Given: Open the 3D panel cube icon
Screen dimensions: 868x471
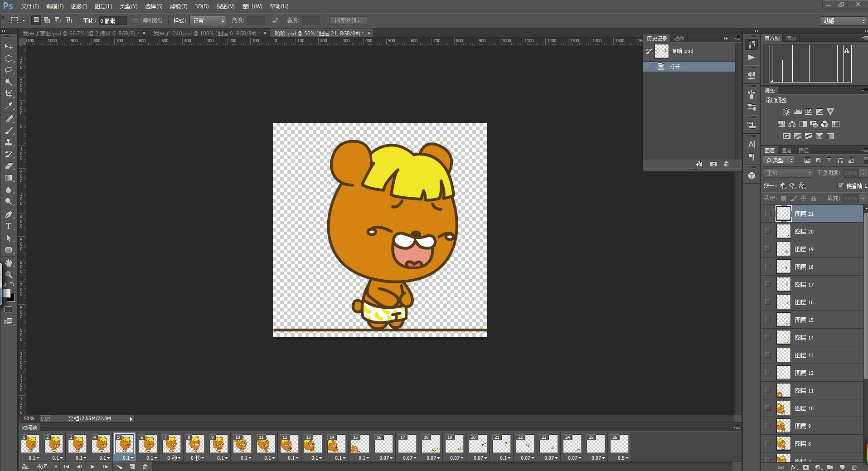Looking at the screenshot, I should (x=752, y=176).
